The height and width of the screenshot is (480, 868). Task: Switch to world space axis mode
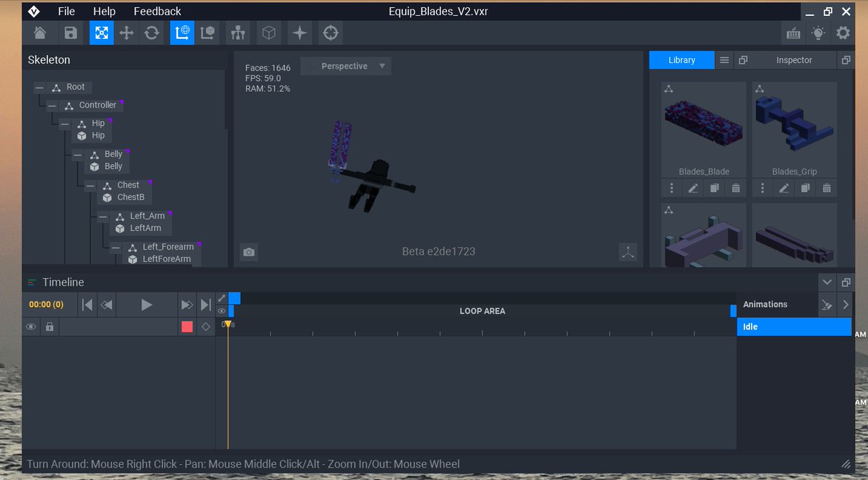tap(182, 33)
